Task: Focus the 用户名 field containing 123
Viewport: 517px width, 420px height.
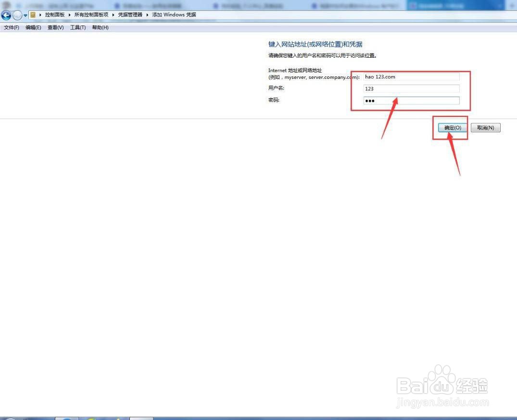Action: 412,89
